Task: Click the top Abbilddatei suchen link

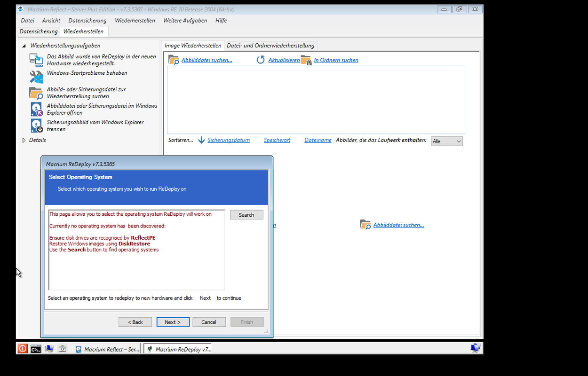Action: 207,60
